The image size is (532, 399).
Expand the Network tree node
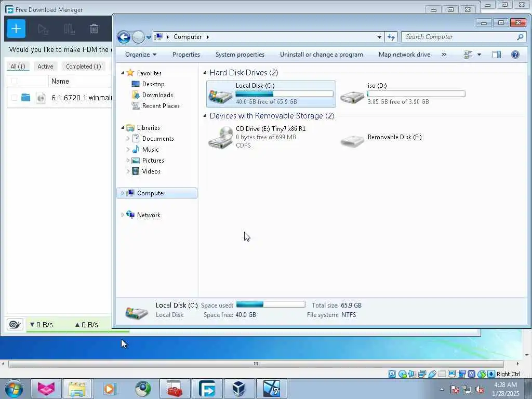click(123, 215)
